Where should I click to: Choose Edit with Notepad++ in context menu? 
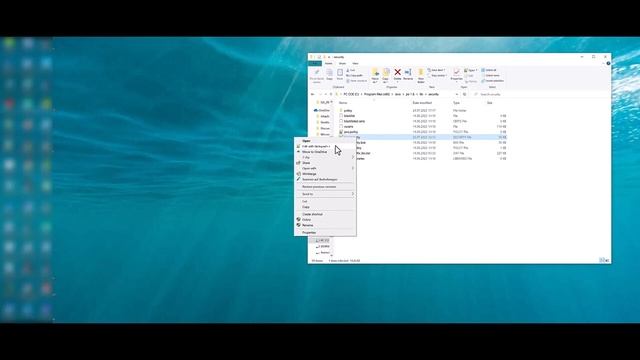[325, 147]
